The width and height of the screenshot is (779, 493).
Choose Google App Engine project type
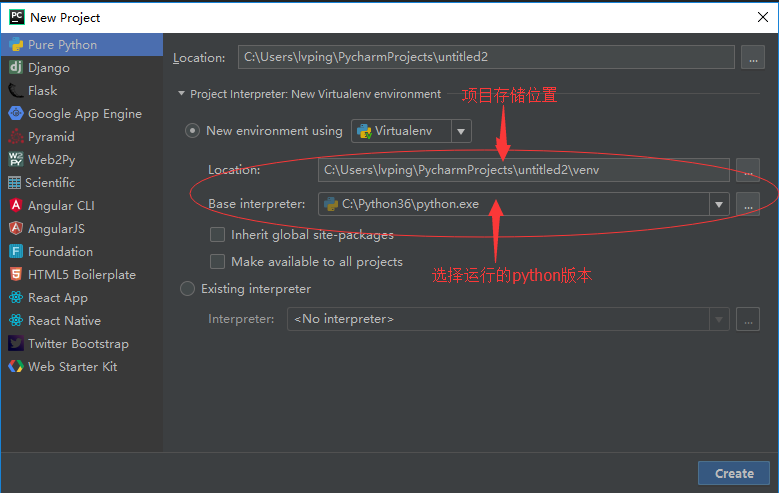(x=85, y=114)
